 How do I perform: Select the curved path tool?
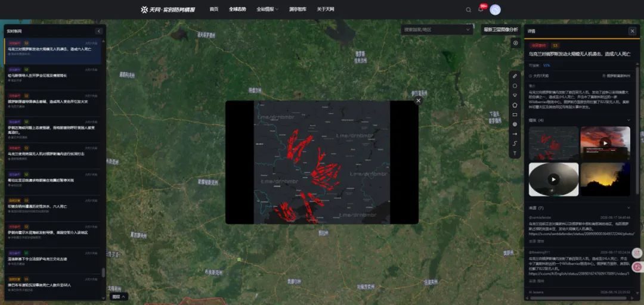pyautogui.click(x=515, y=143)
